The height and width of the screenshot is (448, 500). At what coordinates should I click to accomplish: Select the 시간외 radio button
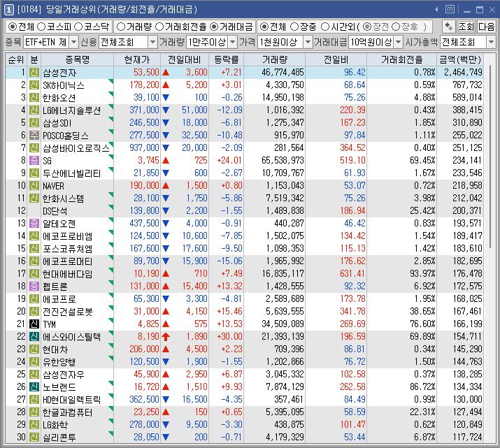[325, 27]
